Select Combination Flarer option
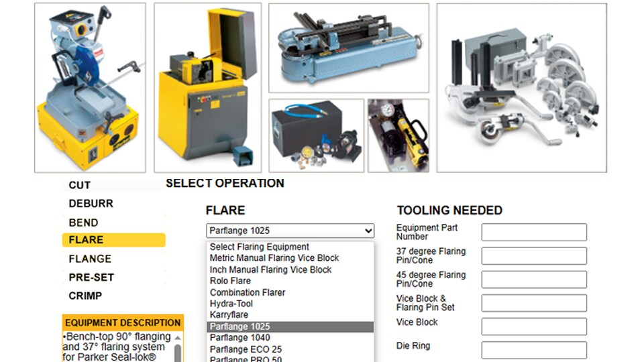Viewport: 644px width, 362px height. point(248,292)
